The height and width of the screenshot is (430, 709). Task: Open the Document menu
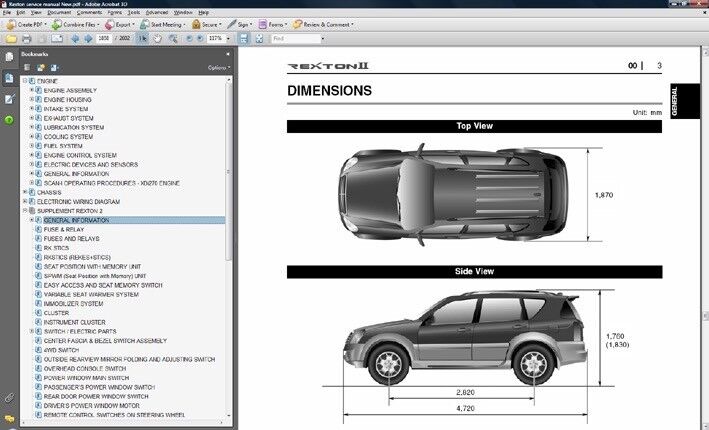pyautogui.click(x=62, y=12)
